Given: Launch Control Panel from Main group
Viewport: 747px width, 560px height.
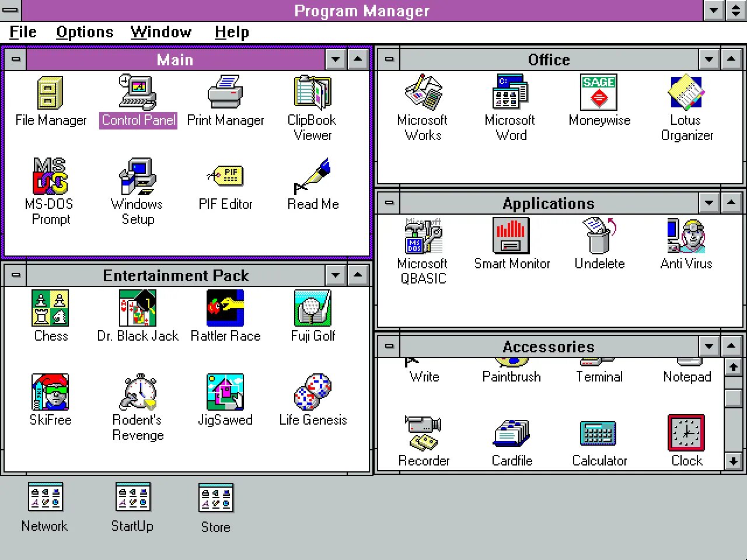Looking at the screenshot, I should pos(138,92).
